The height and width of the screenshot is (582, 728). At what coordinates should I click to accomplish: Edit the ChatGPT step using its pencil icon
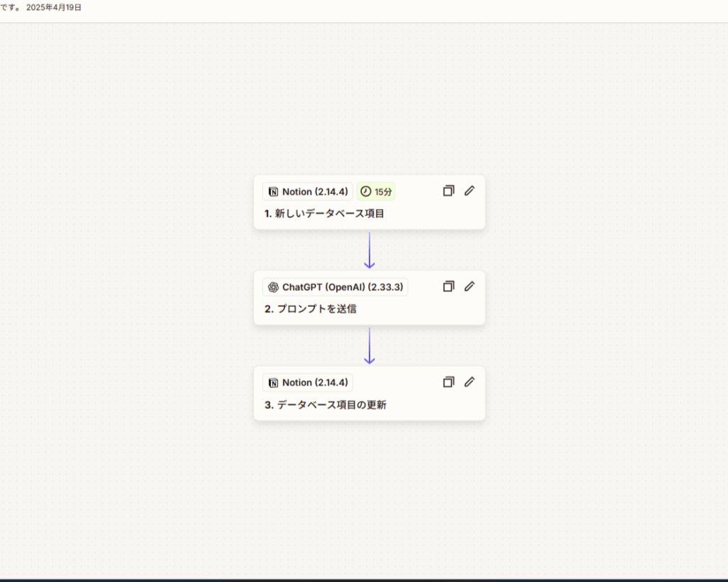469,286
